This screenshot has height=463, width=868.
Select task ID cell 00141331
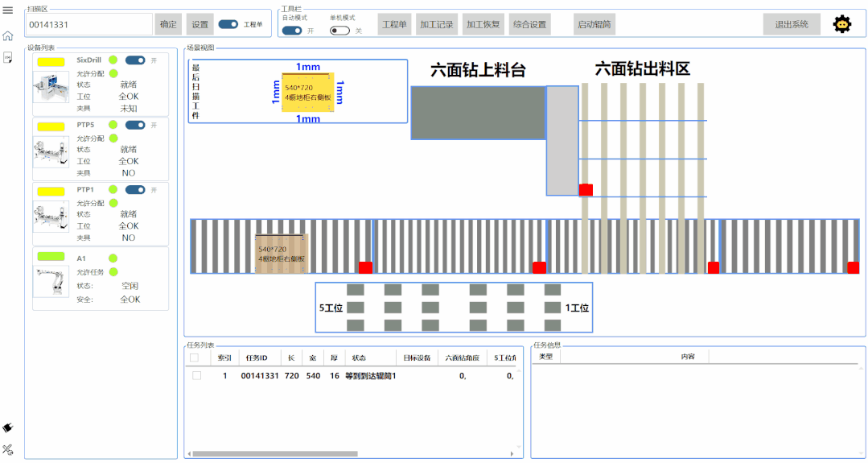tap(260, 375)
